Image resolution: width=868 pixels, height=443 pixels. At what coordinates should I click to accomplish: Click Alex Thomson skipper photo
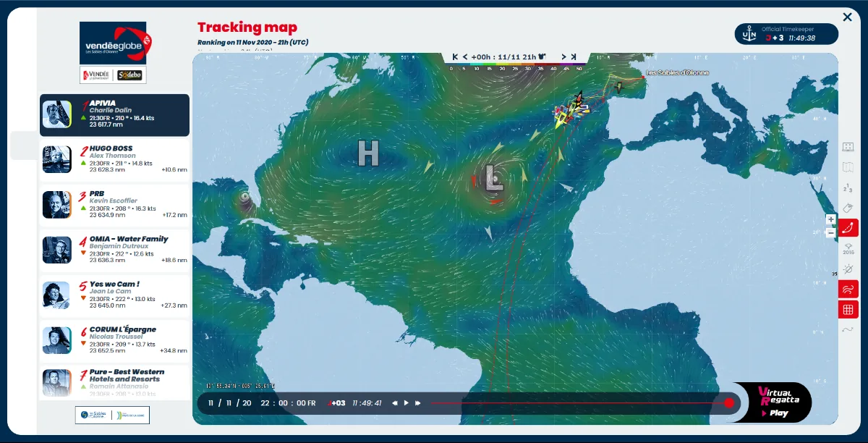coord(56,159)
